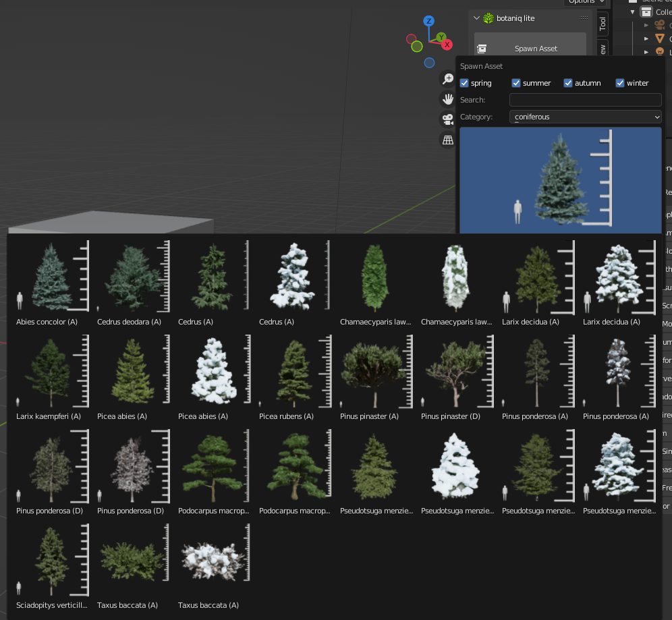Switch to the Tool sidebar tab
Screen dimensions: 672x620
coord(603,24)
